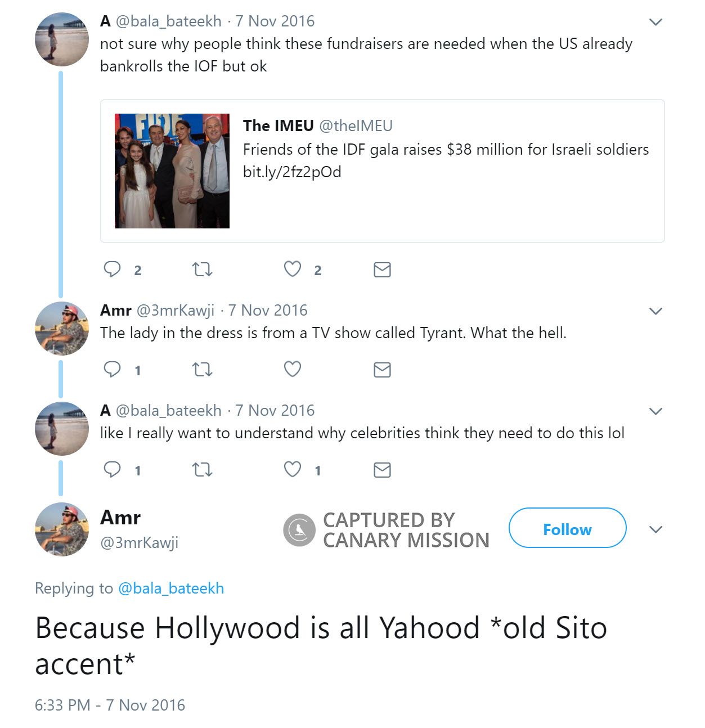Reply to Amr's tweet about Tyrant
The width and height of the screenshot is (705, 728).
(x=113, y=370)
